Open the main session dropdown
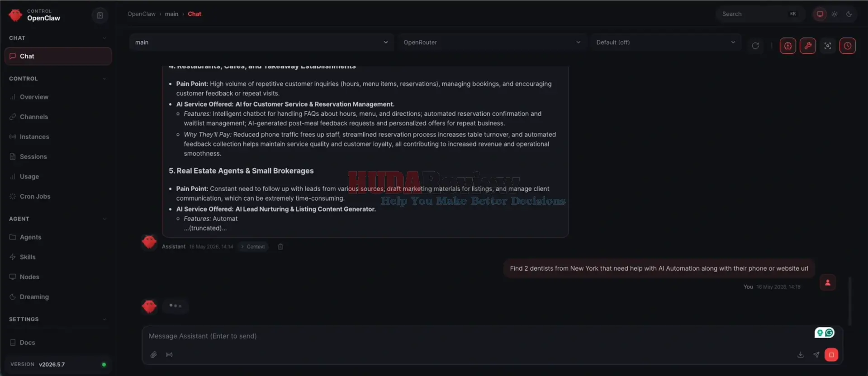This screenshot has width=868, height=376. pos(261,42)
